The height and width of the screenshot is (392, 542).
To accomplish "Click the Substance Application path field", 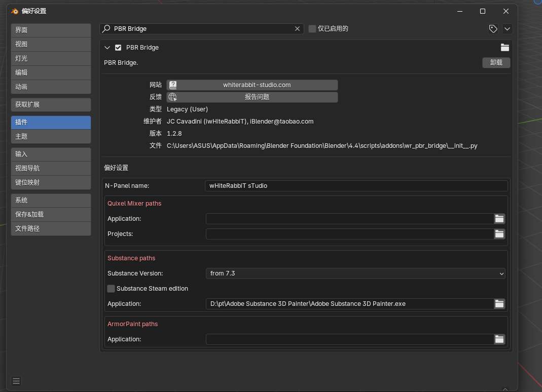I will pos(350,303).
